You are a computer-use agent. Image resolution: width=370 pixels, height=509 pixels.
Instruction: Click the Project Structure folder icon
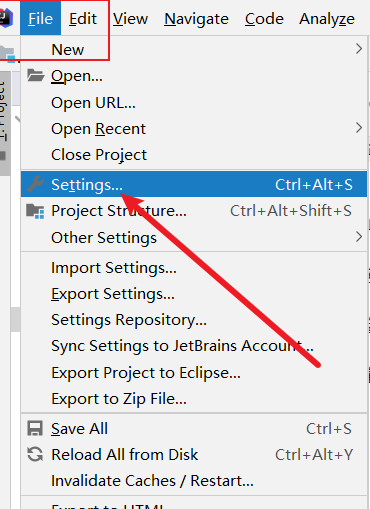click(x=35, y=211)
